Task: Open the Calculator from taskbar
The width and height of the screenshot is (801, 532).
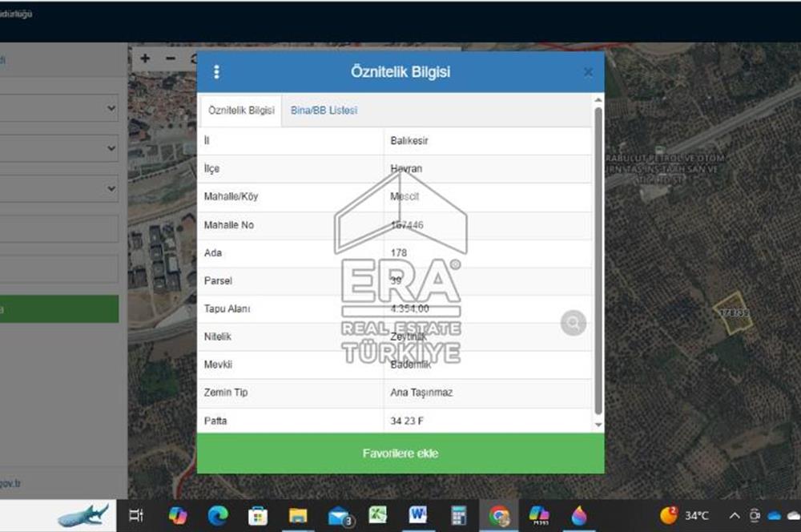Action: pos(459,516)
